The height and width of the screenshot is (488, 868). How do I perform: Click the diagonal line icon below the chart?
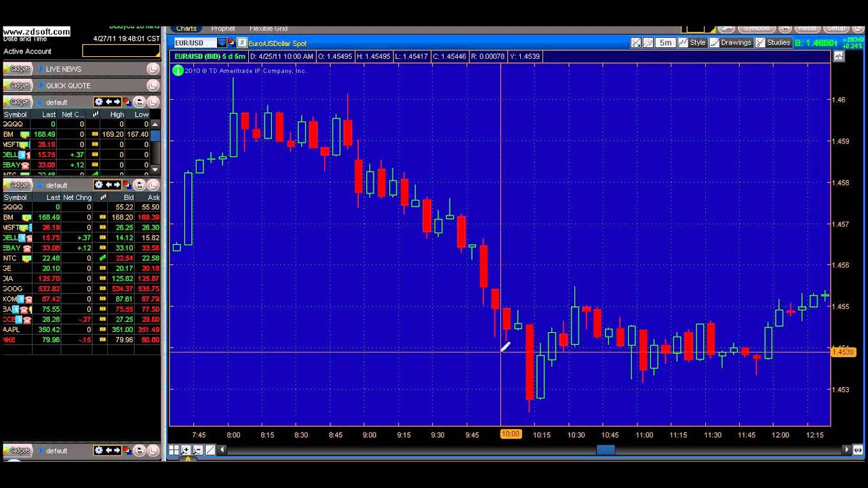pos(210,450)
